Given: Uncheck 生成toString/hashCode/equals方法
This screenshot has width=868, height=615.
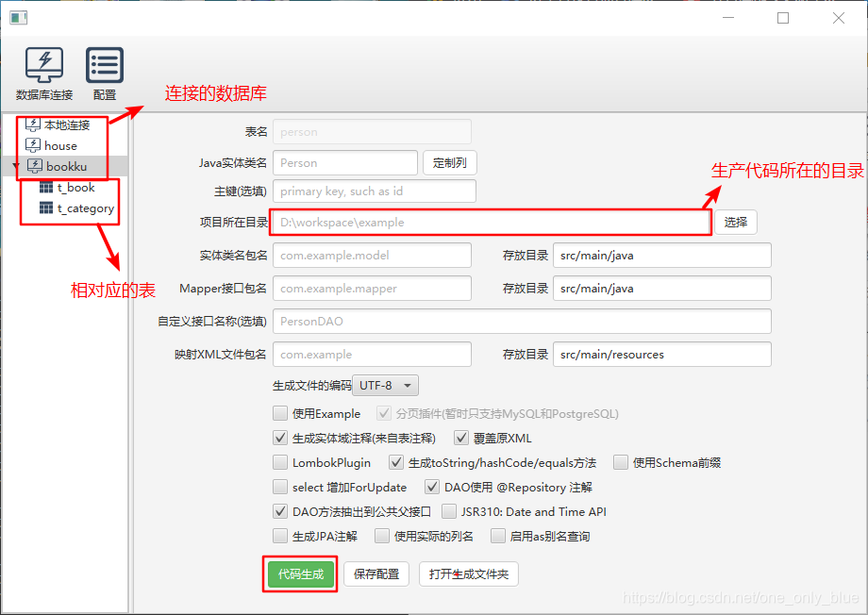Looking at the screenshot, I should 396,462.
